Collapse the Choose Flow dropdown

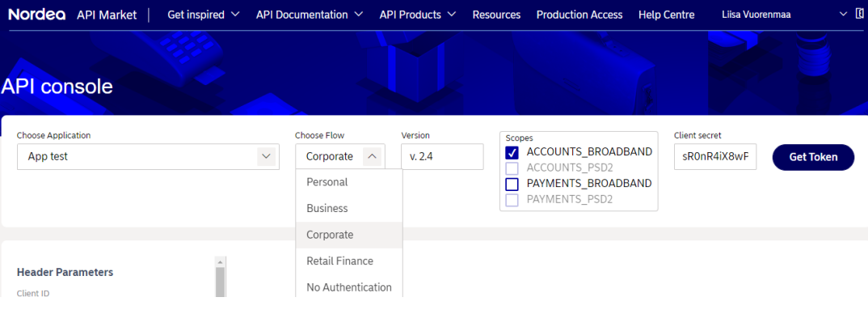coord(340,156)
